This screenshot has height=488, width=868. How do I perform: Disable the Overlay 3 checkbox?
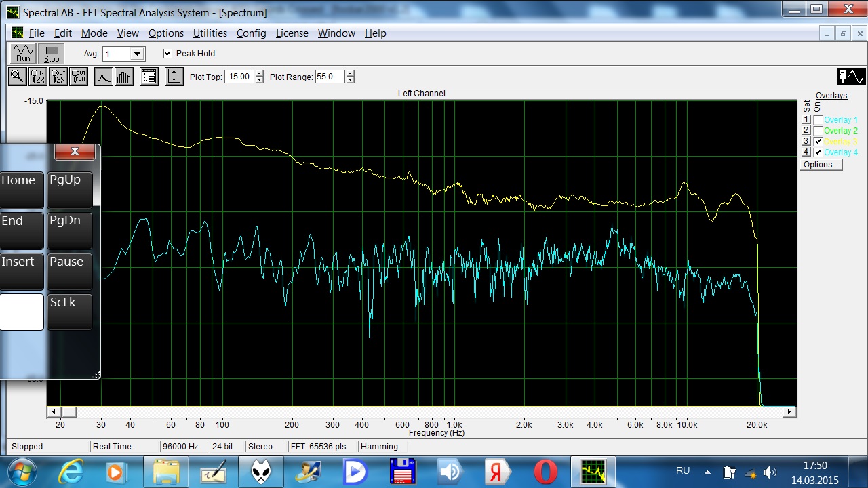point(818,142)
